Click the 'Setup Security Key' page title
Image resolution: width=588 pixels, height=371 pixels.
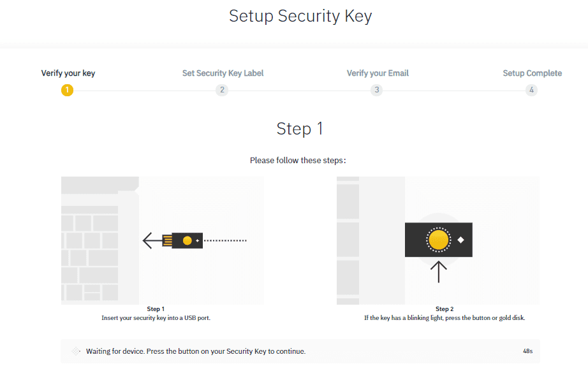(300, 16)
